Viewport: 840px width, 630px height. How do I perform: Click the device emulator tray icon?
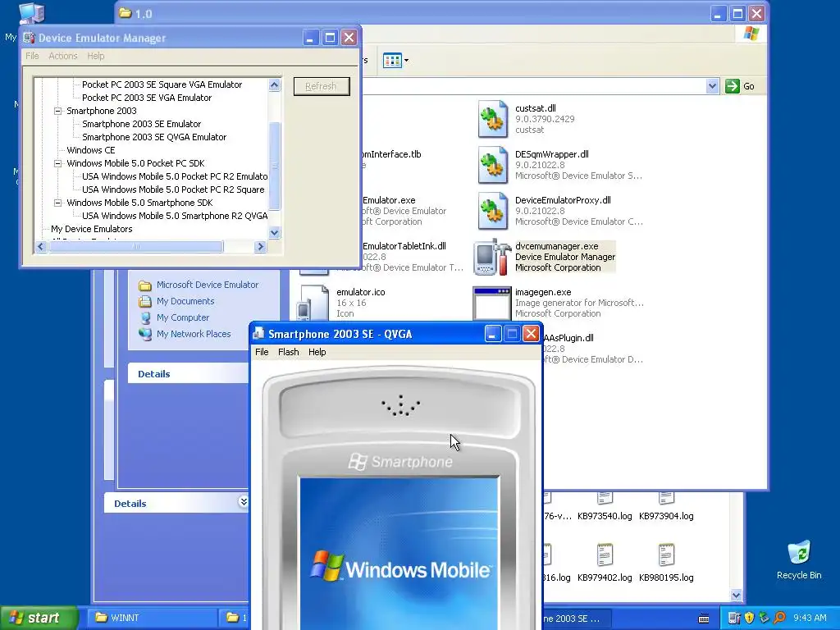[734, 618]
